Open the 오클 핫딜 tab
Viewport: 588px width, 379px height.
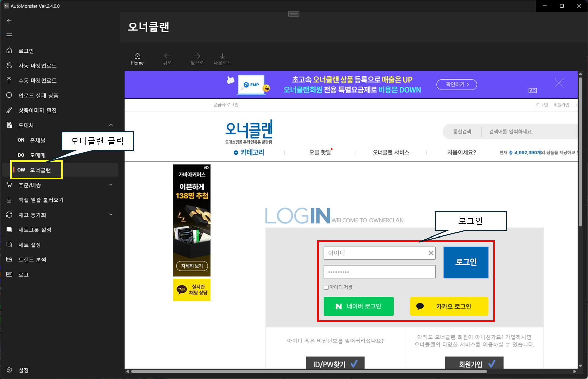tap(320, 152)
